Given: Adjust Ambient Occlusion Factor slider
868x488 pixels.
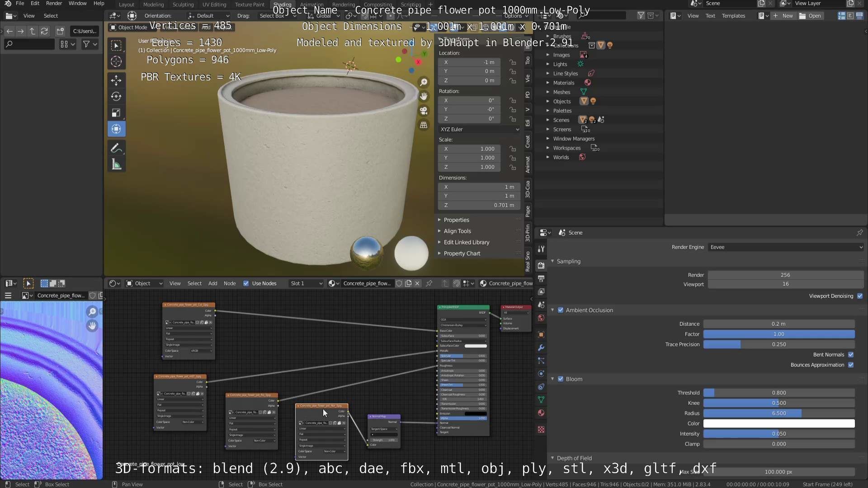Looking at the screenshot, I should pyautogui.click(x=779, y=334).
